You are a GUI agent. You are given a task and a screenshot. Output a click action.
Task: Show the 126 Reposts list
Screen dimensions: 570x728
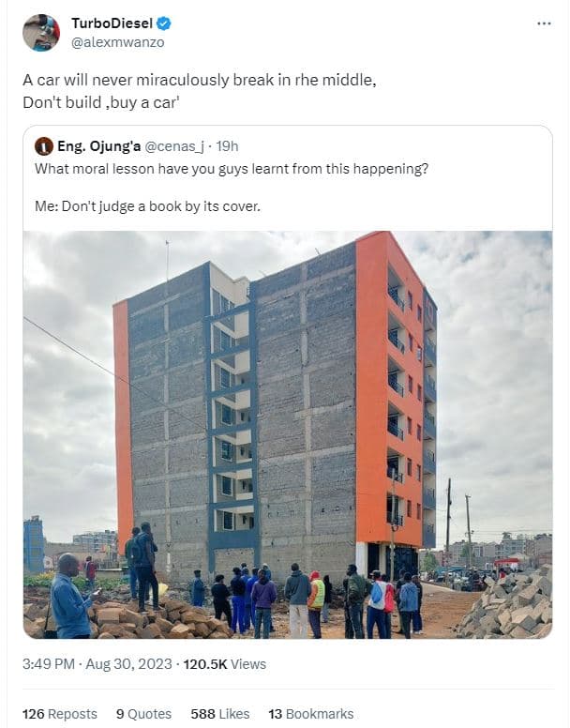pos(60,714)
